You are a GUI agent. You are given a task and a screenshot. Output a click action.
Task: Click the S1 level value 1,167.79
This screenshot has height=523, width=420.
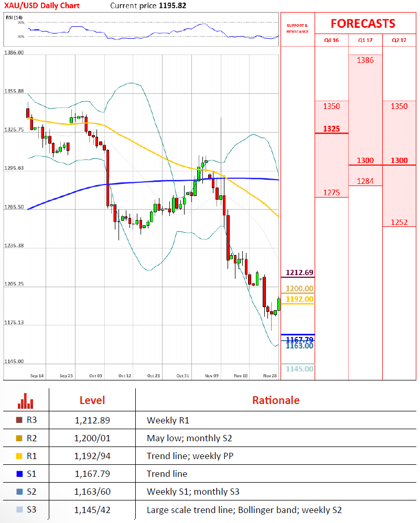pyautogui.click(x=92, y=474)
